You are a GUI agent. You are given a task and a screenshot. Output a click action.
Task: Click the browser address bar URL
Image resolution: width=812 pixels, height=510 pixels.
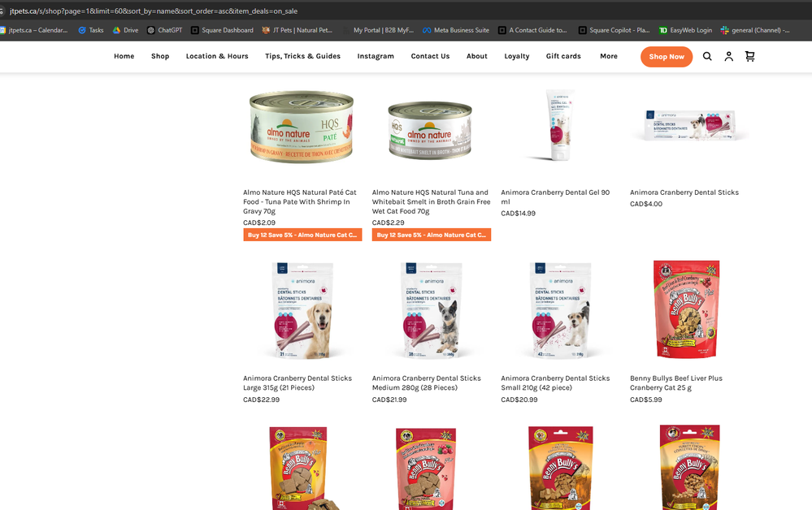(154, 11)
